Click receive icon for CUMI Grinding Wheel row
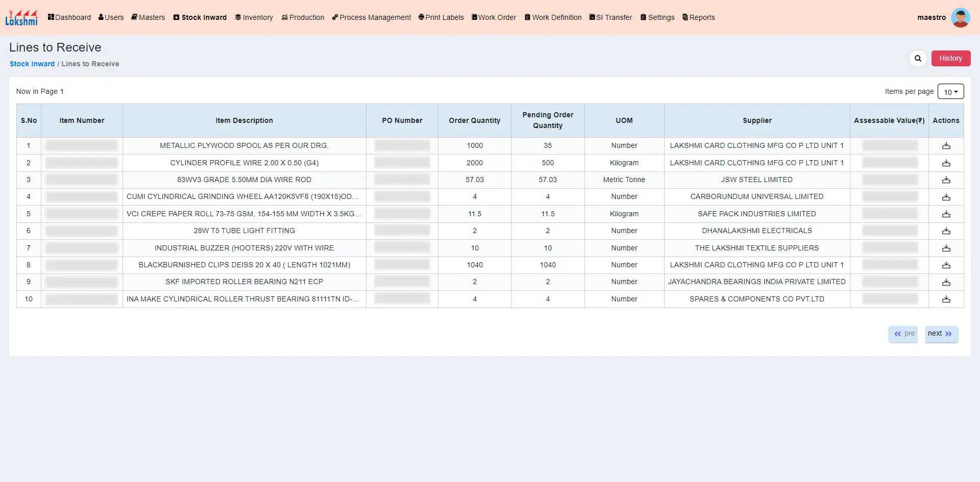Screen dimensions: 980x482 click(946, 197)
